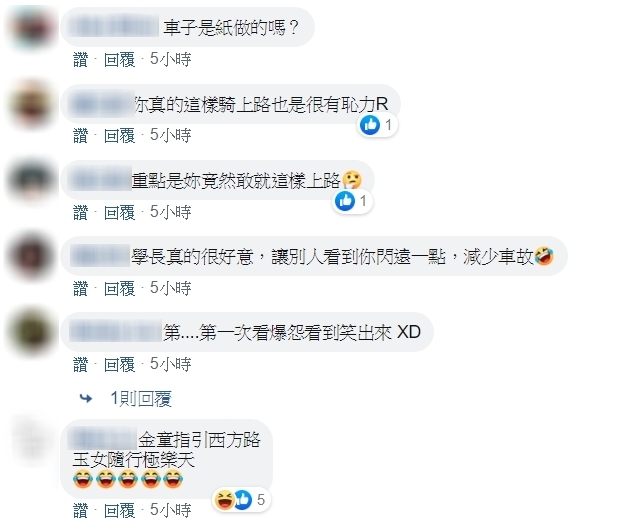Like the 第一次看爆怨 comment
Image resolution: width=618 pixels, height=531 pixels.
(x=80, y=365)
